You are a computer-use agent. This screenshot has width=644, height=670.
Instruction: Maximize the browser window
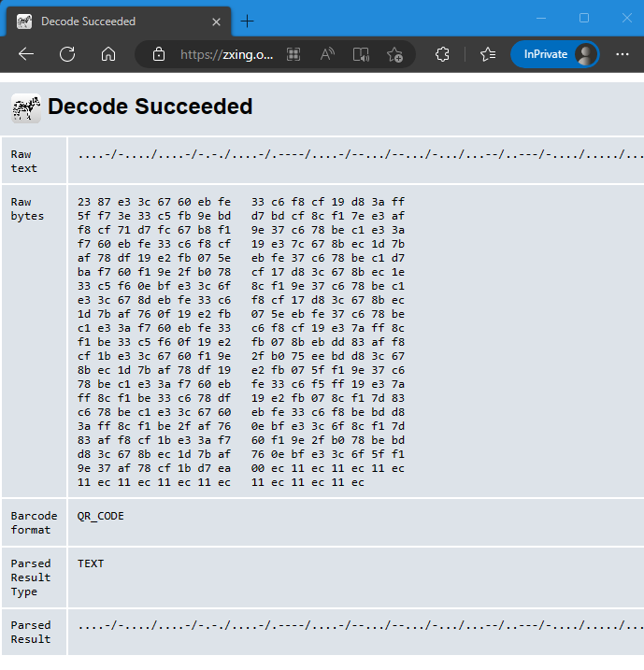point(584,18)
